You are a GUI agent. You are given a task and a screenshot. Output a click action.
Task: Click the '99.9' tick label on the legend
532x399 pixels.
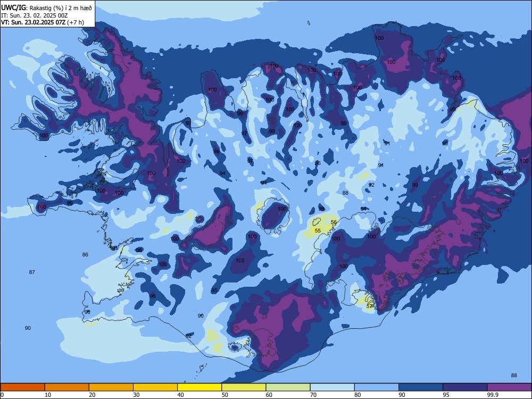pos(493,395)
